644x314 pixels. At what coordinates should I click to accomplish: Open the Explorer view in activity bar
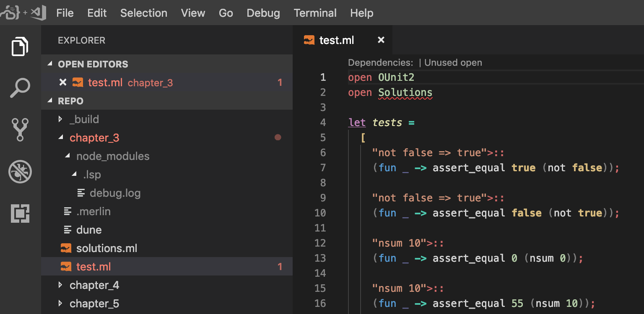point(20,46)
